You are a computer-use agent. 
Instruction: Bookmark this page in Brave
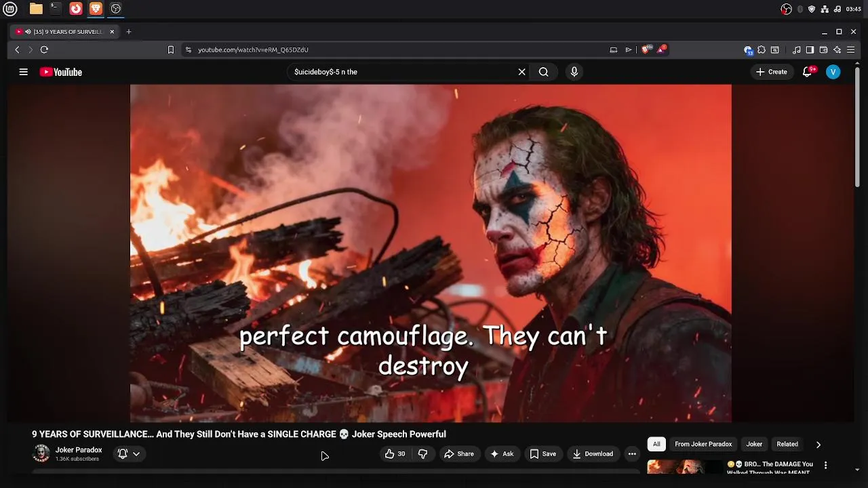[171, 49]
